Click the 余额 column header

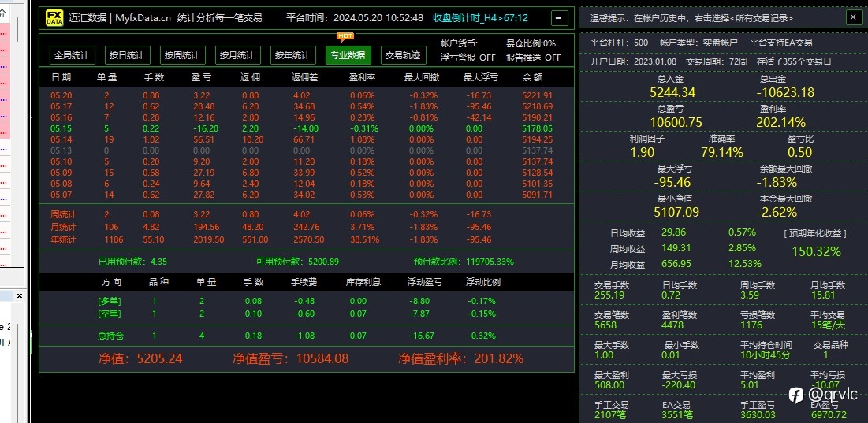[x=532, y=77]
